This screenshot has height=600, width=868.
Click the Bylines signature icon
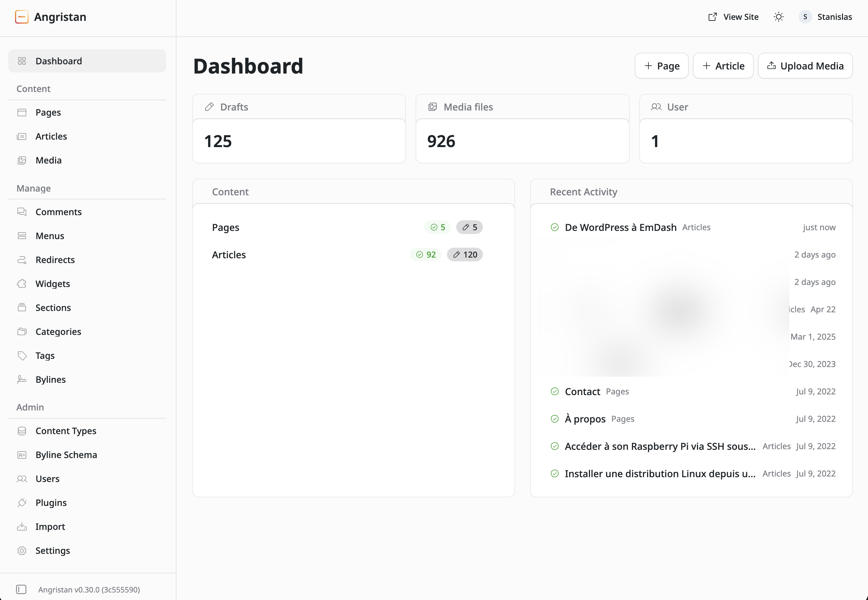click(22, 380)
